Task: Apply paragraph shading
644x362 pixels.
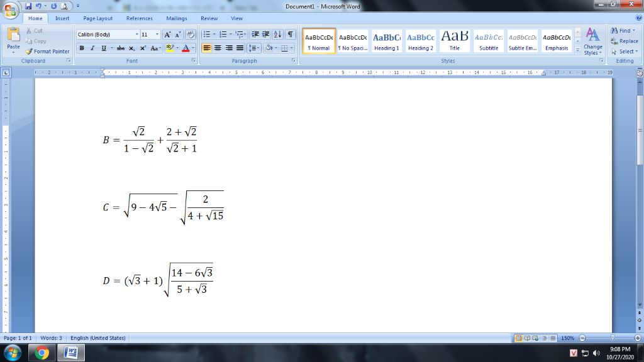Action: 269,48
